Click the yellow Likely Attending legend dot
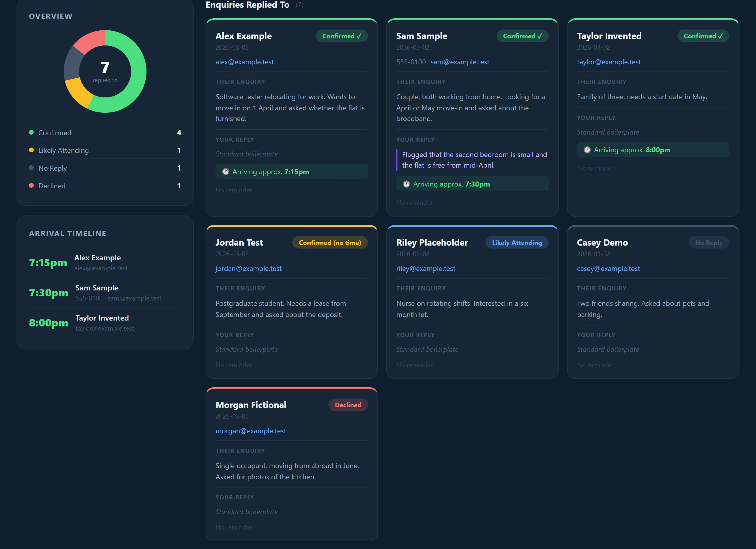Image resolution: width=756 pixels, height=549 pixels. 31,150
